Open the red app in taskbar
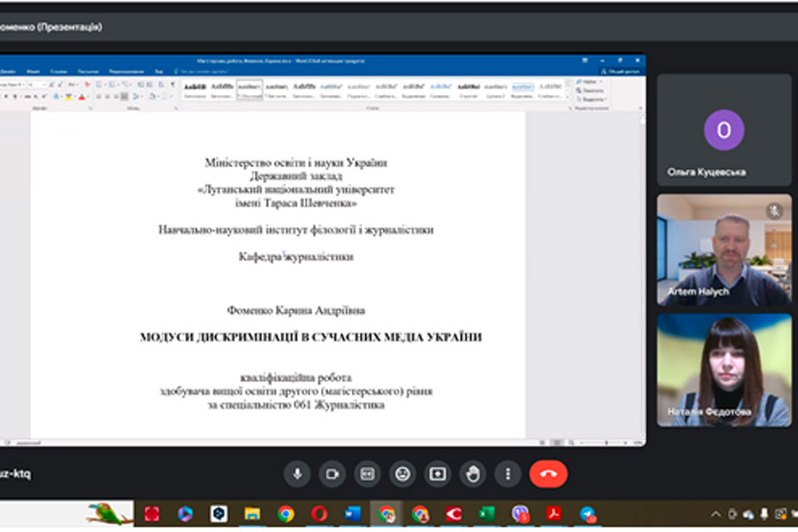The image size is (798, 532). 152,514
